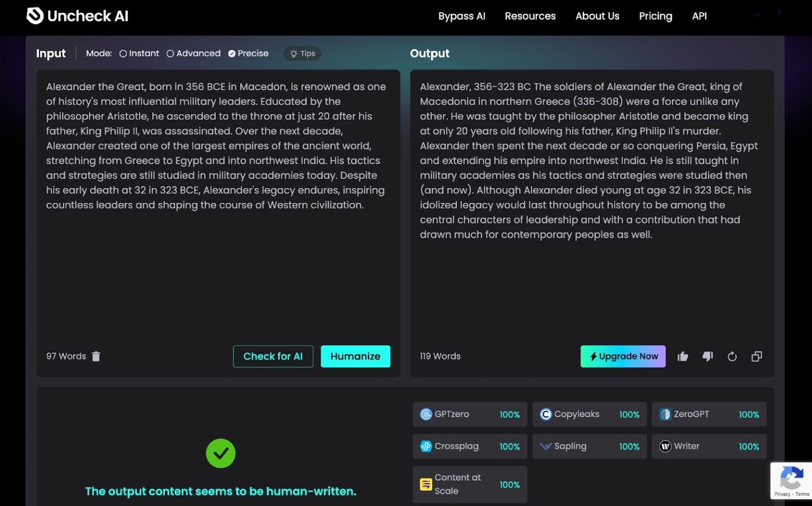Run Check for AI on the input
This screenshot has height=506, width=812.
[273, 356]
